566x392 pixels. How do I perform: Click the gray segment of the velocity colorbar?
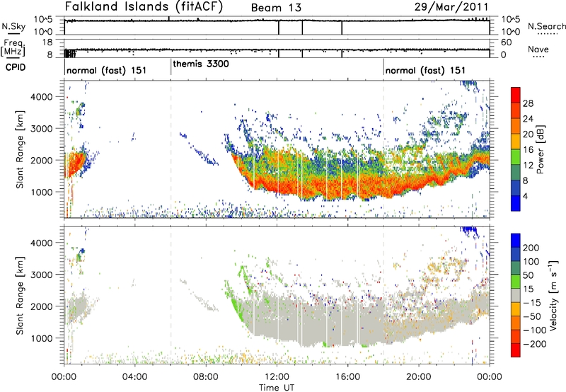click(x=516, y=295)
